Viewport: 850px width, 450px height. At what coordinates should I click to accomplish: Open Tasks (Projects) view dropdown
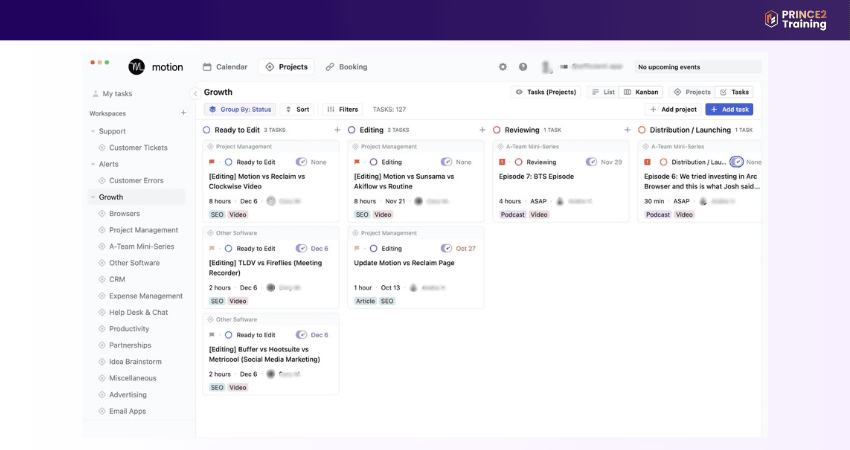pos(546,92)
